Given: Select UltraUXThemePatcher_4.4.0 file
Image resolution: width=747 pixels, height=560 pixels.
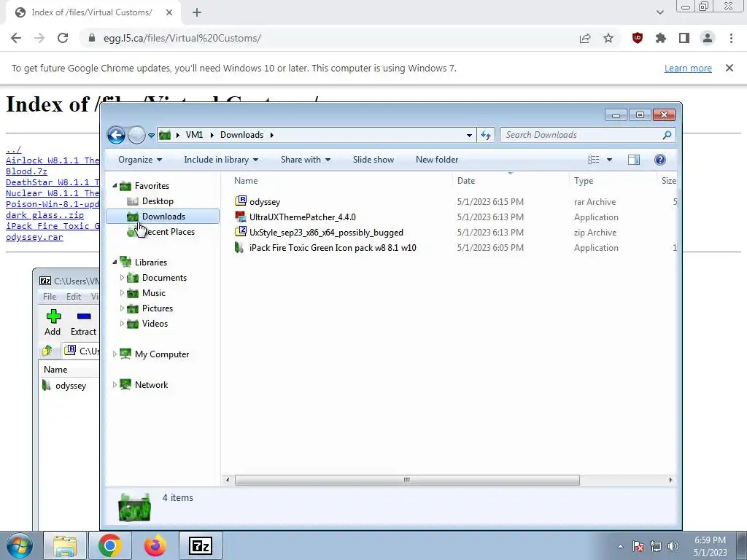Looking at the screenshot, I should coord(303,217).
